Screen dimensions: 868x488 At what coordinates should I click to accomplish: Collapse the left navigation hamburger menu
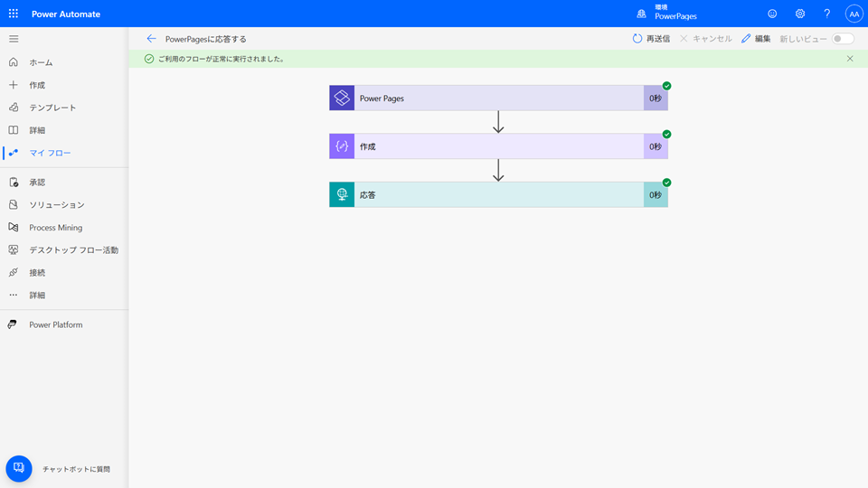(x=14, y=39)
